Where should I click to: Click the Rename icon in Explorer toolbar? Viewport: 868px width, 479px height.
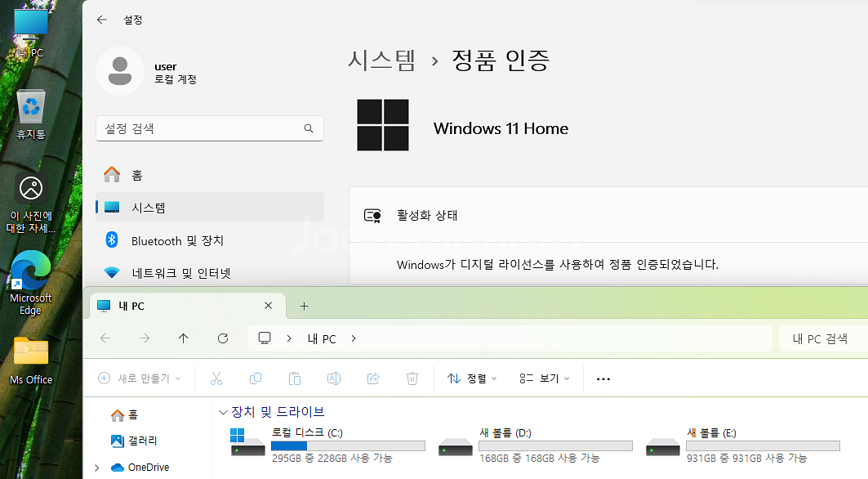pos(334,378)
